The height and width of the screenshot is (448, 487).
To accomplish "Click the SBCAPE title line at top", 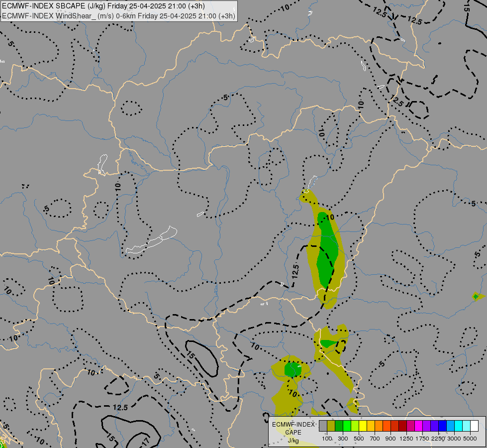I will 103,6.
